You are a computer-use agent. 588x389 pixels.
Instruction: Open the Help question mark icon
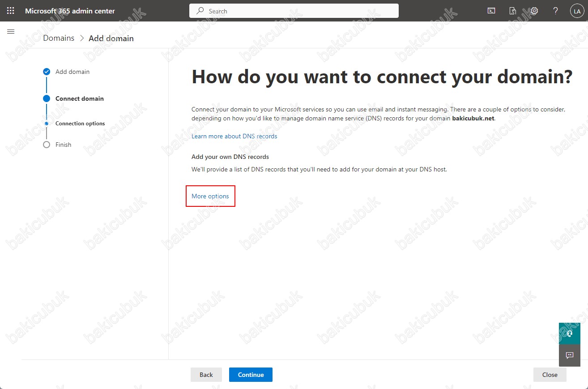click(x=555, y=11)
